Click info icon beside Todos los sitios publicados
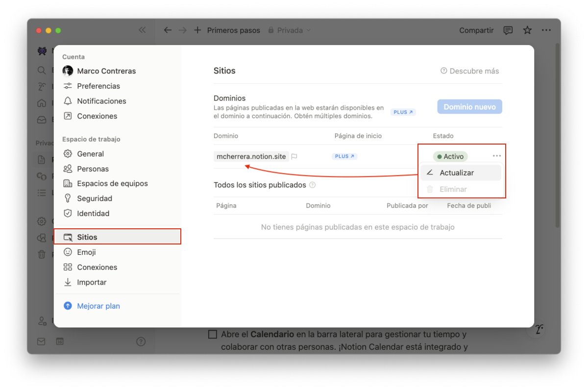The width and height of the screenshot is (588, 390). (313, 185)
